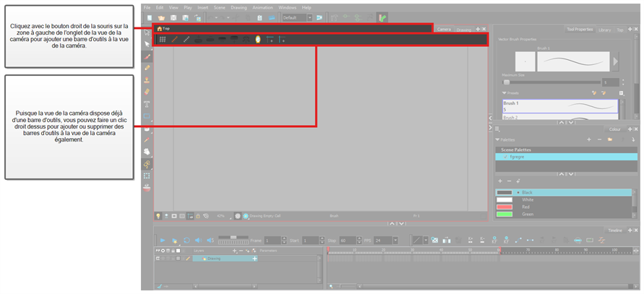Toggle the Sound Scrubbing speaker S icon
This screenshot has width=644, height=294.
[210, 241]
